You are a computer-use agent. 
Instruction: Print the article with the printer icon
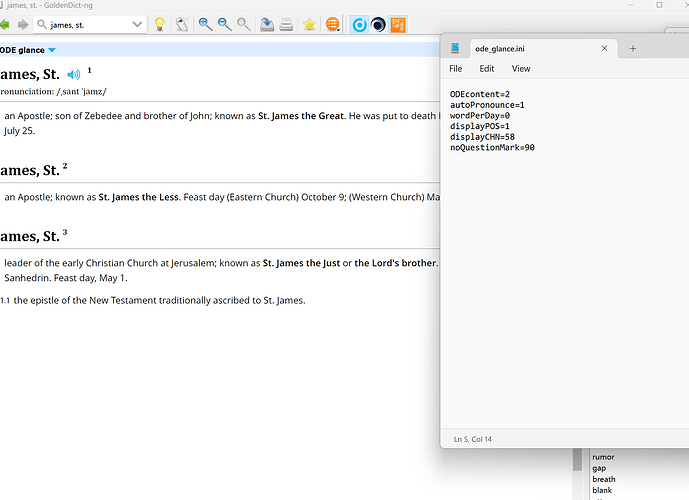tap(286, 25)
